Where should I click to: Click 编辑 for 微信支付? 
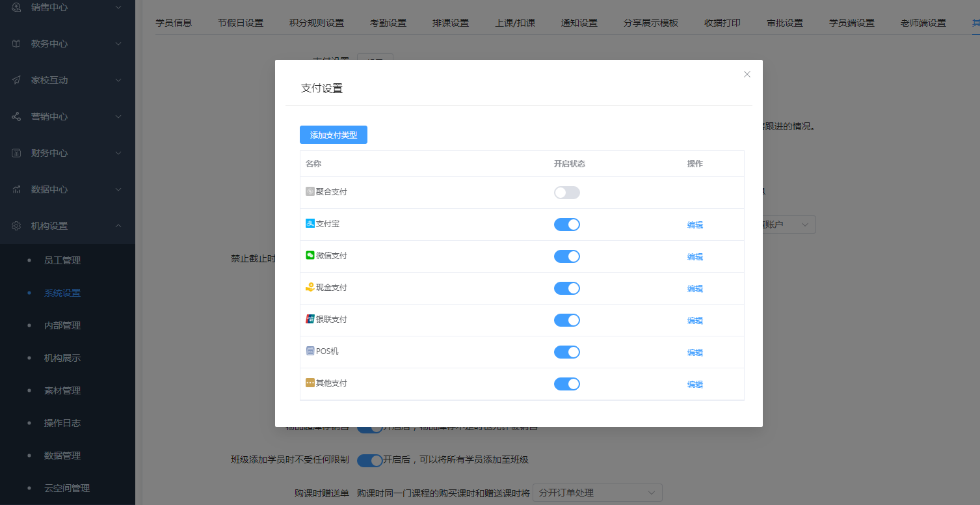(695, 256)
